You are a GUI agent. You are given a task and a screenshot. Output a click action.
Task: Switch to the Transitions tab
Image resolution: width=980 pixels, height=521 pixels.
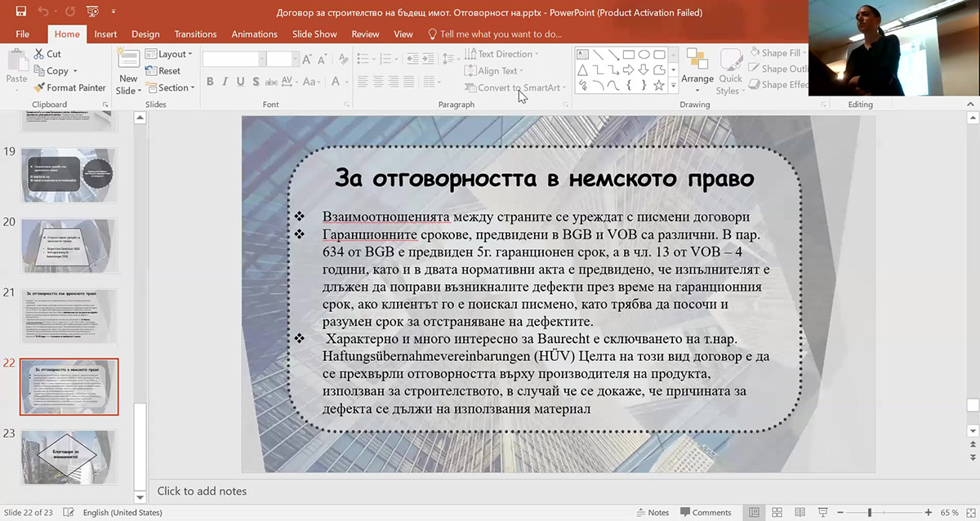(195, 34)
